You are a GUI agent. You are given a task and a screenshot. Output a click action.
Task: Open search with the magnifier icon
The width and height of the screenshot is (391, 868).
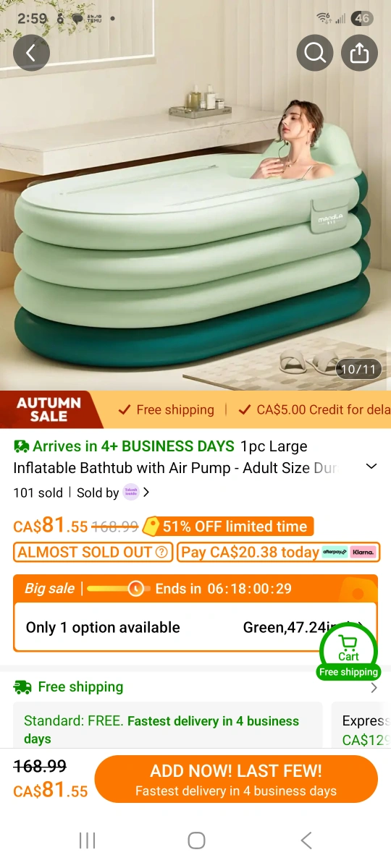pos(315,53)
